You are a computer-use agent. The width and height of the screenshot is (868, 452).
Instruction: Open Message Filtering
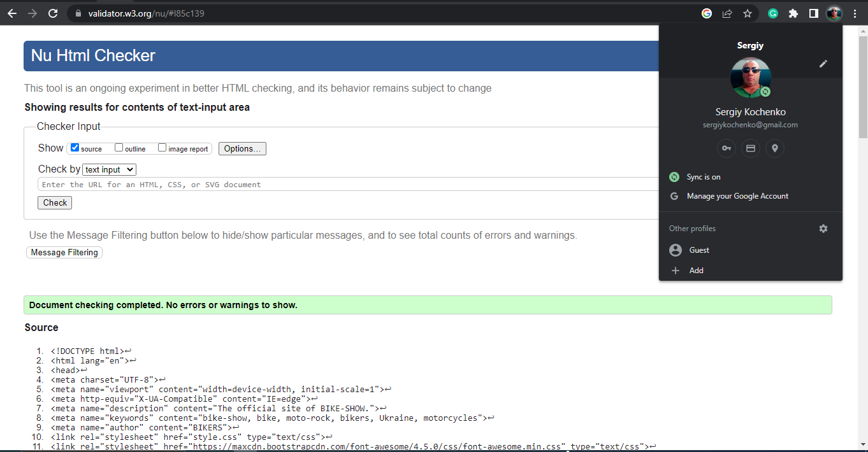pyautogui.click(x=64, y=253)
